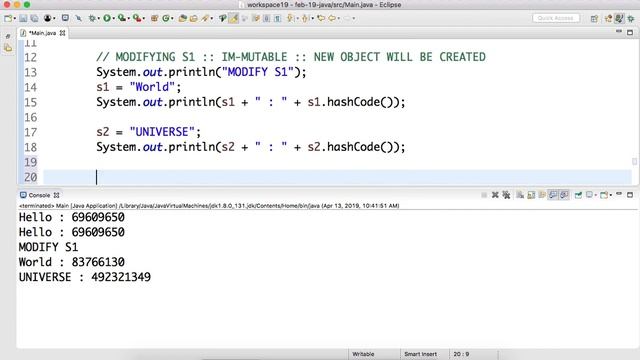Viewport: 640px width, 360px height.
Task: Click the comment on line 12
Action: point(291,57)
